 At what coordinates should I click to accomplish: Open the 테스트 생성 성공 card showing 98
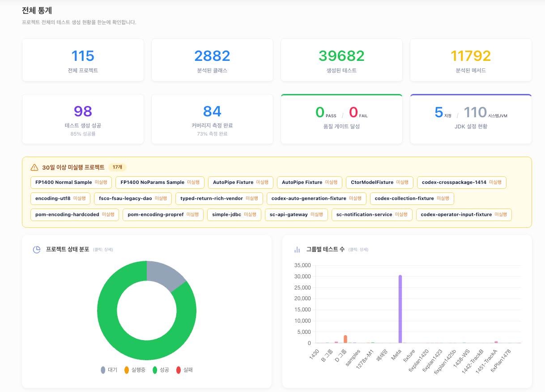pos(83,119)
